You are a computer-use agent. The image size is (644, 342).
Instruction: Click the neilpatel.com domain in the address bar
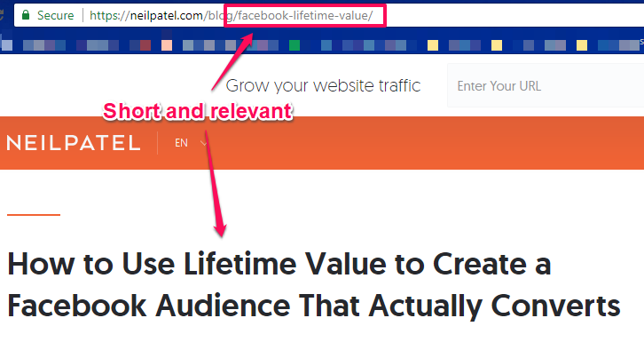(167, 16)
